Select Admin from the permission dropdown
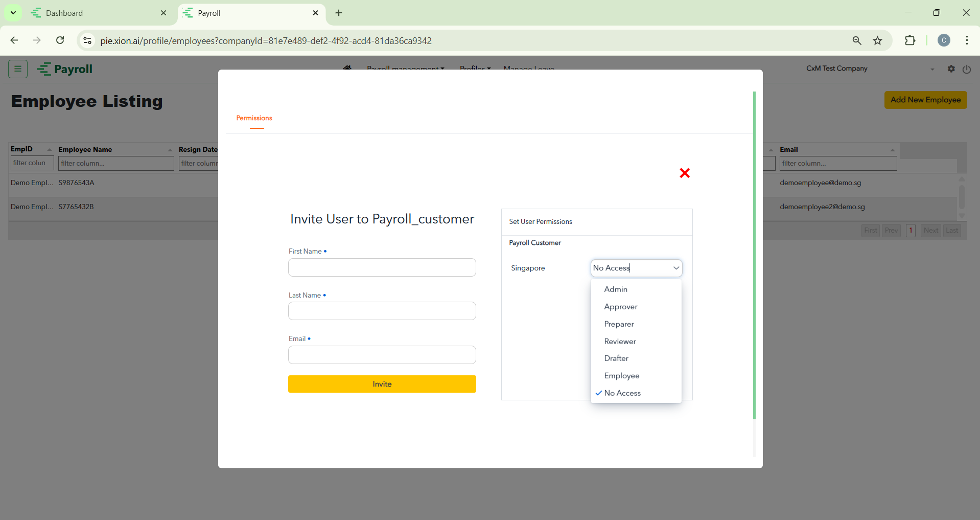Image resolution: width=980 pixels, height=520 pixels. 616,289
